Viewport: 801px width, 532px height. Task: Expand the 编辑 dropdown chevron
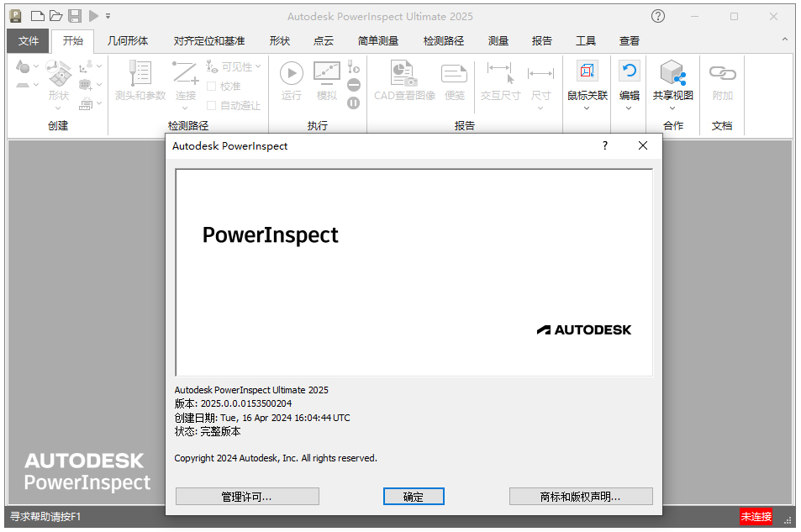629,108
